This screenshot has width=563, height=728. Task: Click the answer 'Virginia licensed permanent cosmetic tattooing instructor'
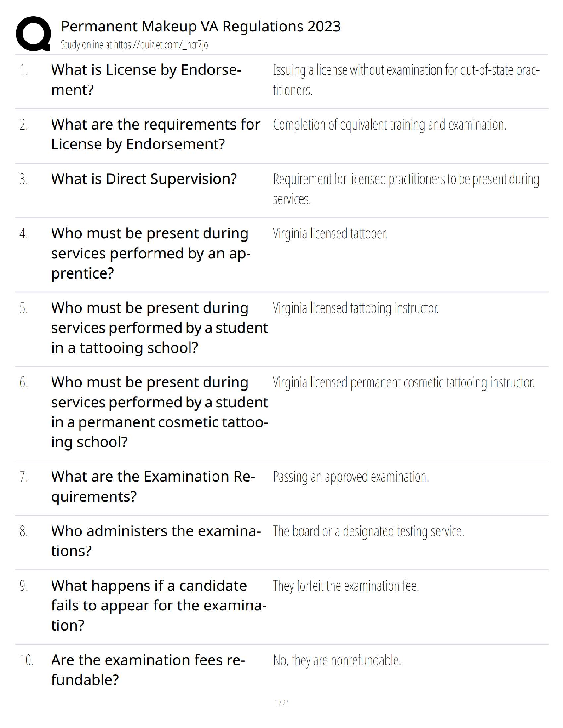click(x=403, y=382)
